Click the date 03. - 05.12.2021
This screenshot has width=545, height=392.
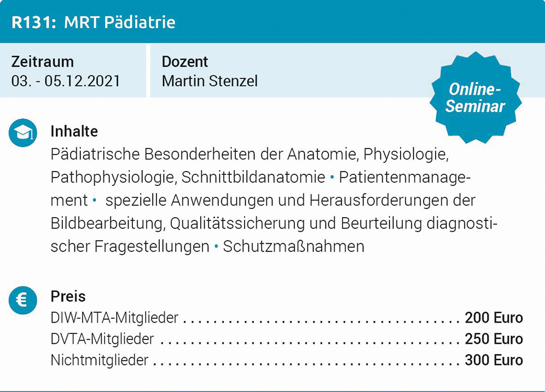click(66, 81)
